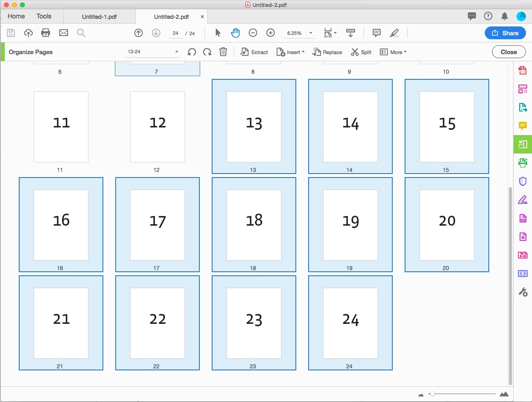
Task: Choose the arrow Selection tool
Action: 218,33
